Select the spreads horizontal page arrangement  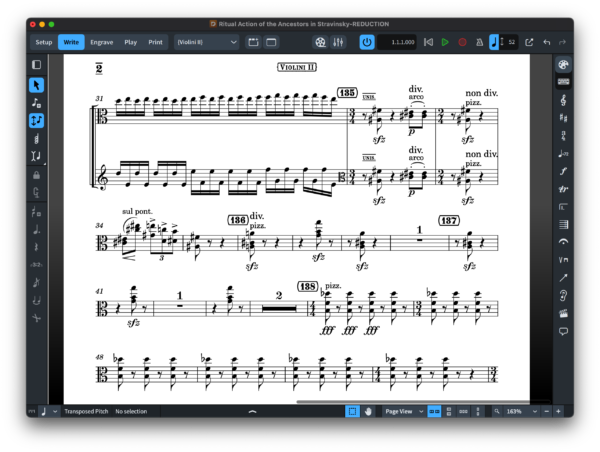click(434, 411)
